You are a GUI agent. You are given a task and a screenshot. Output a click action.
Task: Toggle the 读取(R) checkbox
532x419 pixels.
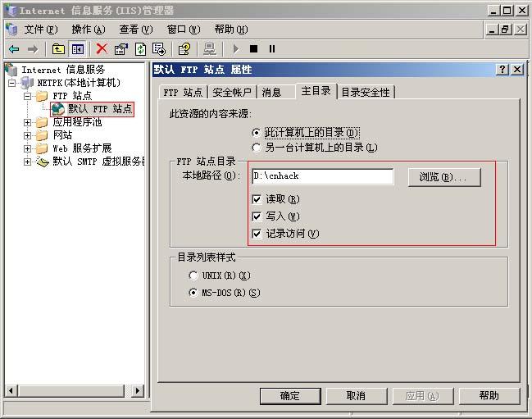click(x=257, y=199)
